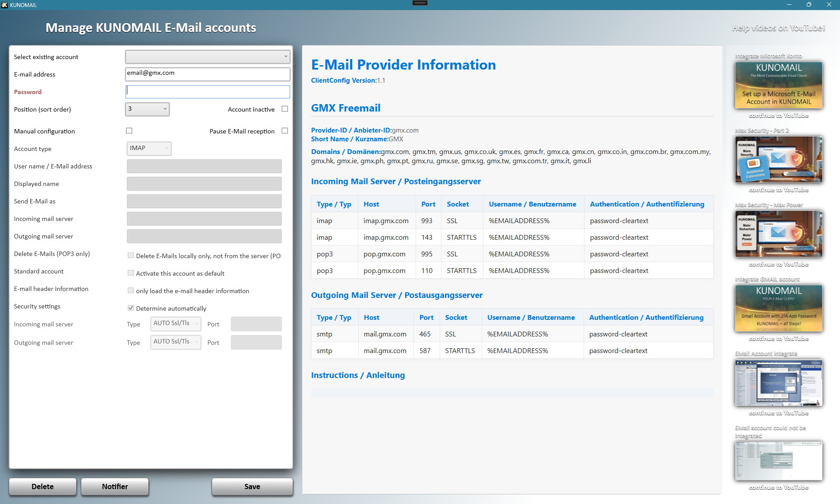Enable the Account inactive checkbox
This screenshot has width=840, height=504.
click(x=285, y=109)
